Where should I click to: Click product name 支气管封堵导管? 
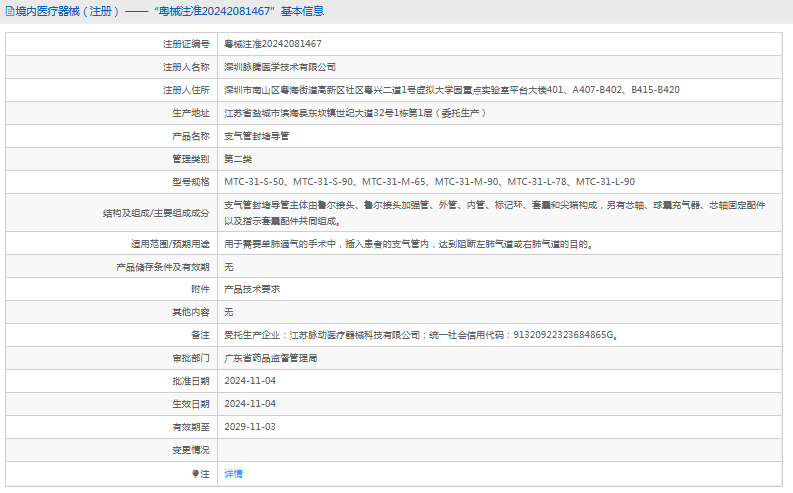coord(256,136)
